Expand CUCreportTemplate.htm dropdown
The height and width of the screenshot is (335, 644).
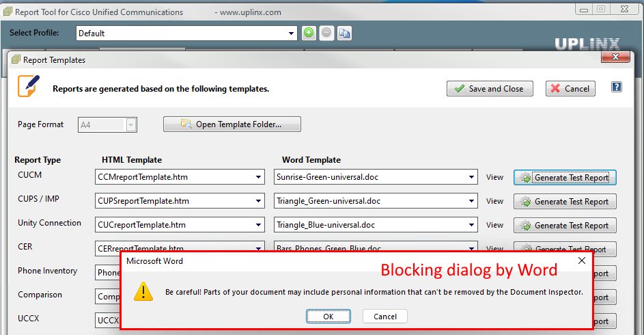point(258,225)
